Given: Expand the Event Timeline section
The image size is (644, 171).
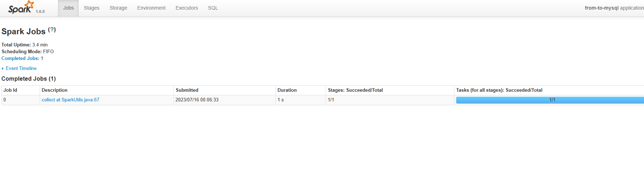Looking at the screenshot, I should pyautogui.click(x=21, y=68).
